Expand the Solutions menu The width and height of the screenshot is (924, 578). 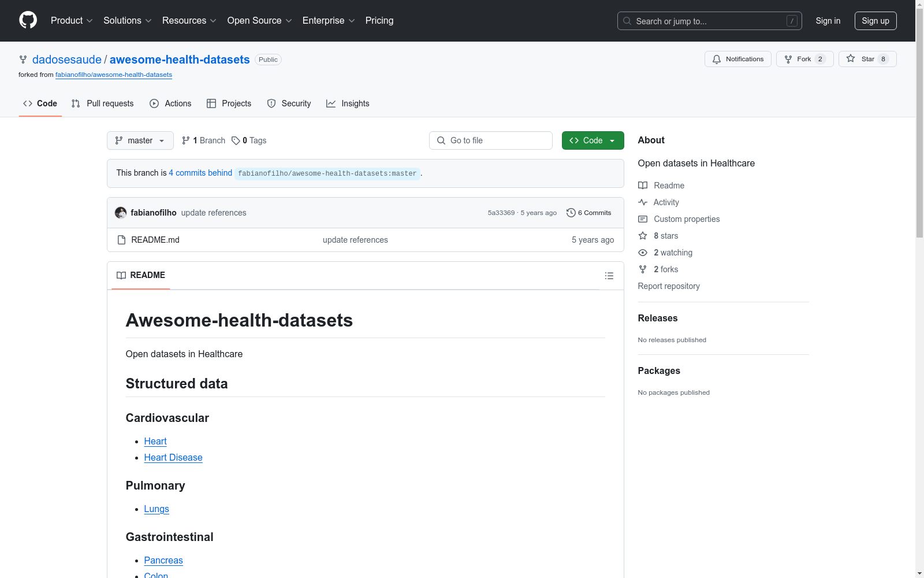pyautogui.click(x=128, y=20)
